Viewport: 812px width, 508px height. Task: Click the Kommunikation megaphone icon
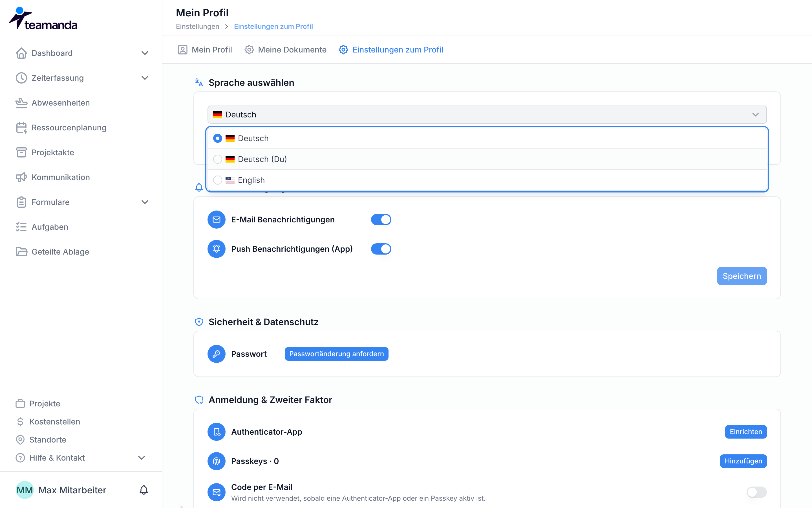(21, 178)
